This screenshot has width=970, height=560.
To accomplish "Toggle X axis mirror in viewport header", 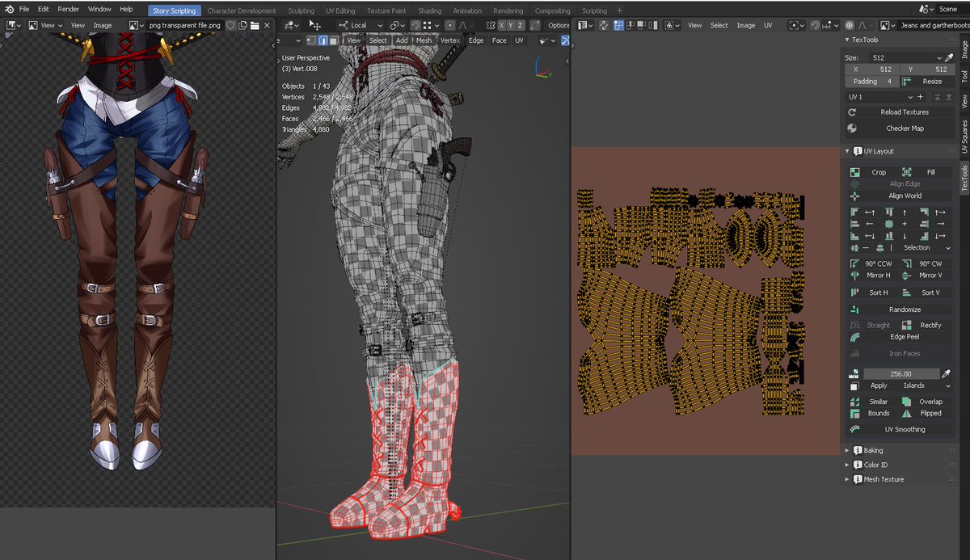I will click(x=502, y=26).
